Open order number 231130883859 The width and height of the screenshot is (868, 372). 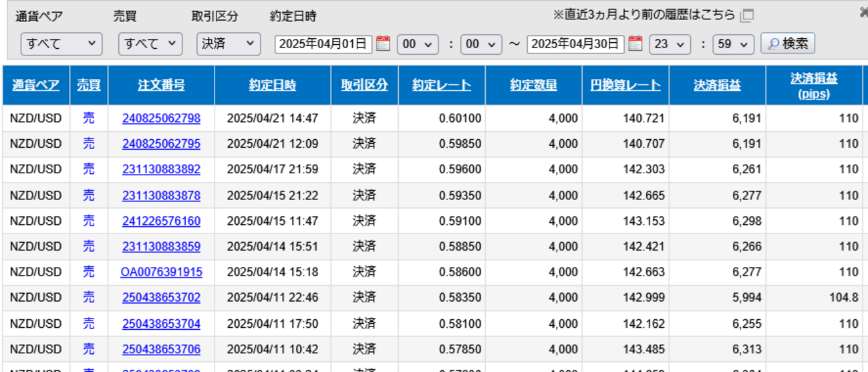coord(161,247)
